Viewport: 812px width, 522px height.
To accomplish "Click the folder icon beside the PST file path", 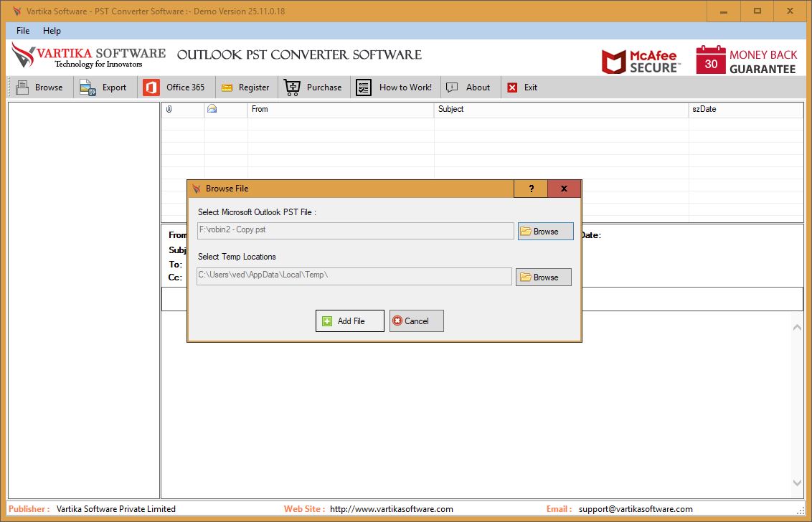I will [526, 232].
